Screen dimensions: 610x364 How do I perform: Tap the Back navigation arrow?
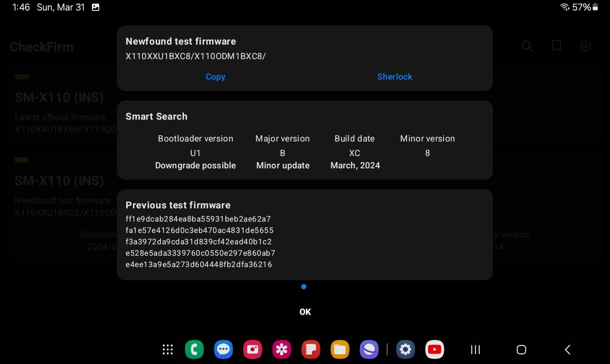tap(568, 349)
